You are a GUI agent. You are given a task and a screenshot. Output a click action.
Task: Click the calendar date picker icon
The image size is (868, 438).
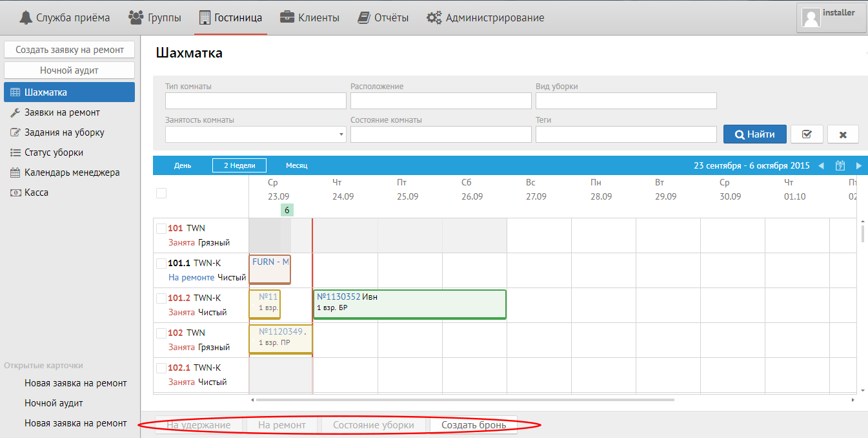pyautogui.click(x=840, y=165)
